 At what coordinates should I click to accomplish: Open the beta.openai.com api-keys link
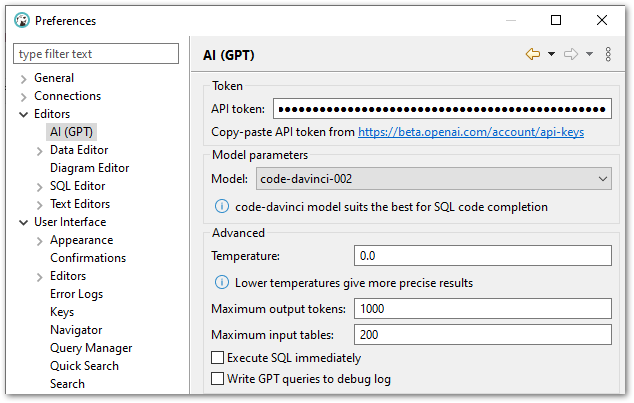(x=471, y=132)
